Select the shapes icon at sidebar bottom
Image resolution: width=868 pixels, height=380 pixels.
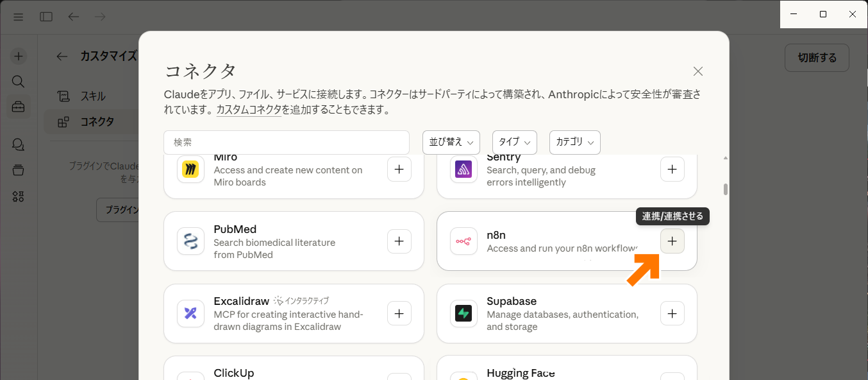point(18,196)
